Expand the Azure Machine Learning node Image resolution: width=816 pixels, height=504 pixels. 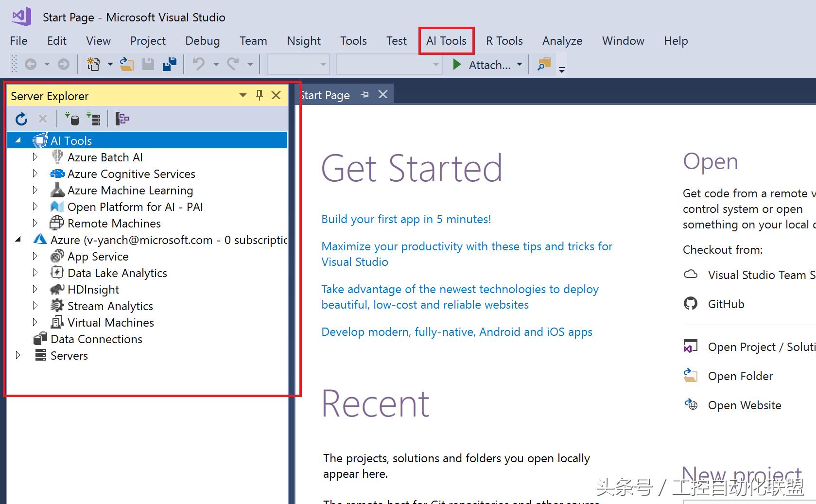tap(35, 190)
